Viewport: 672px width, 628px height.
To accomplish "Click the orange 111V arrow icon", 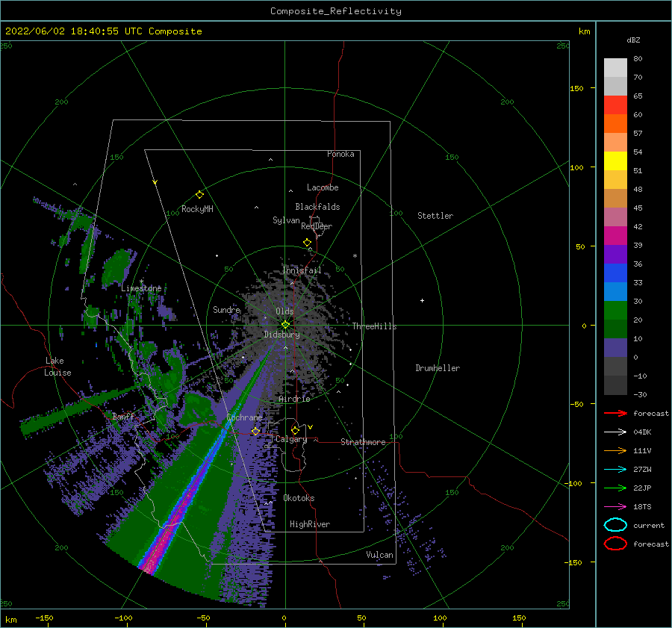I will [x=615, y=450].
